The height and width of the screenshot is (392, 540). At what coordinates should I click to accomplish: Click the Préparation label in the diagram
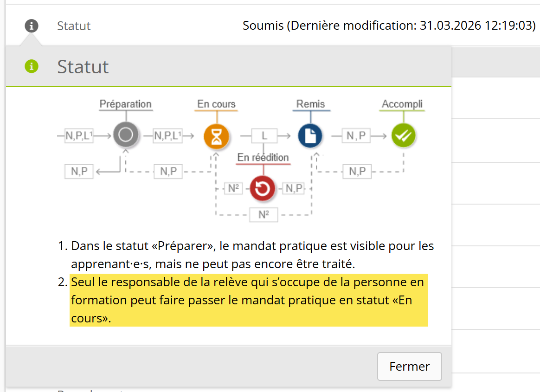pyautogui.click(x=126, y=104)
